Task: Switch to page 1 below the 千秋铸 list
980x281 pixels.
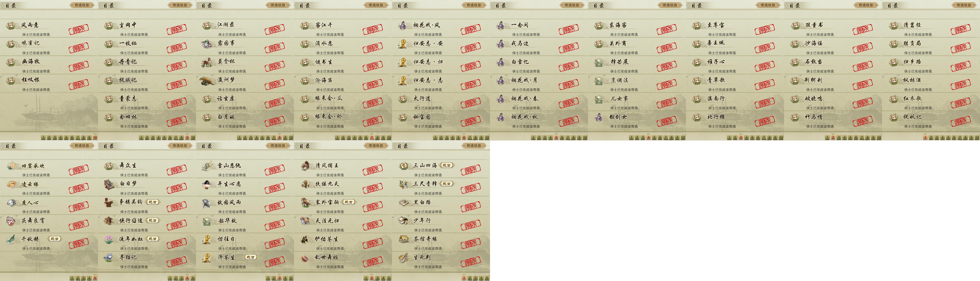Action: (x=72, y=278)
